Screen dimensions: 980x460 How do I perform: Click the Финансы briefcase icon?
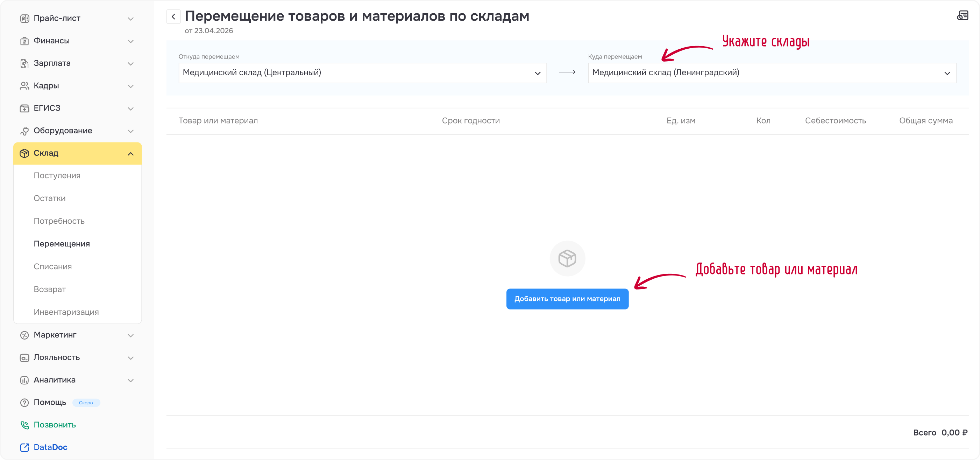pos(24,41)
